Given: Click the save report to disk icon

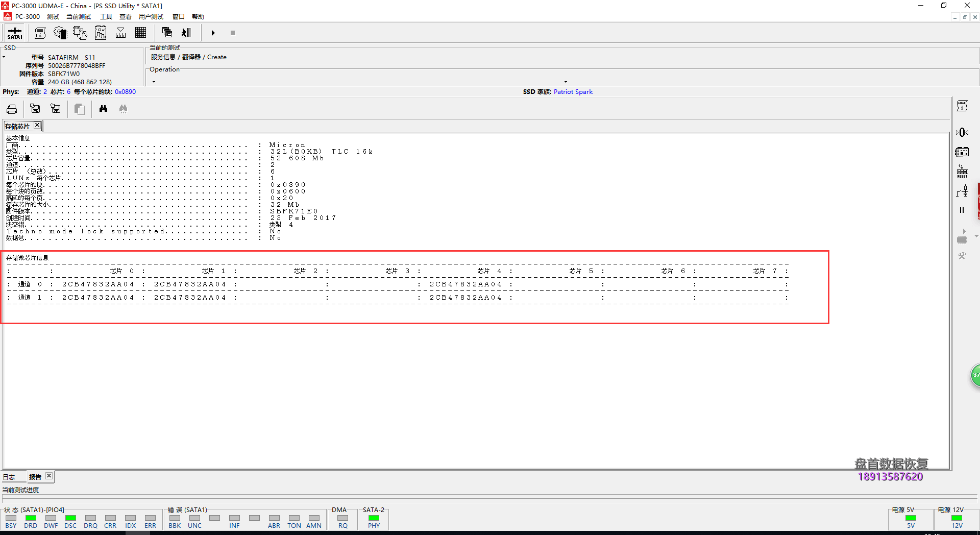Looking at the screenshot, I should tap(56, 109).
